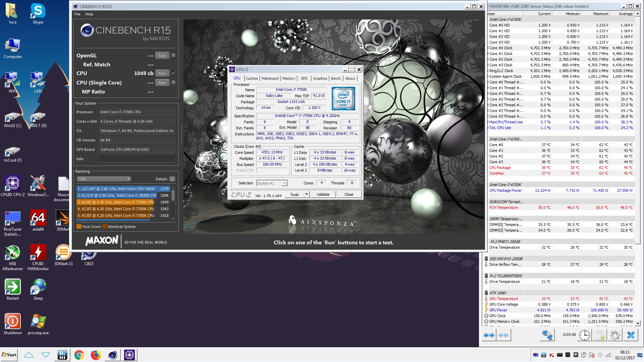Switch to the Mainboard tab in CPU-Z
Screen dimensions: 644x362
[270, 78]
